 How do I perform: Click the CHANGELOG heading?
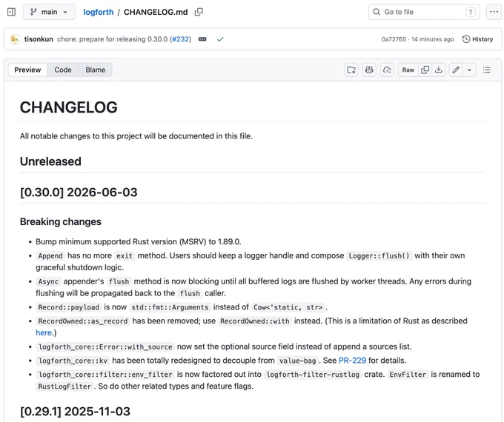[x=69, y=107]
